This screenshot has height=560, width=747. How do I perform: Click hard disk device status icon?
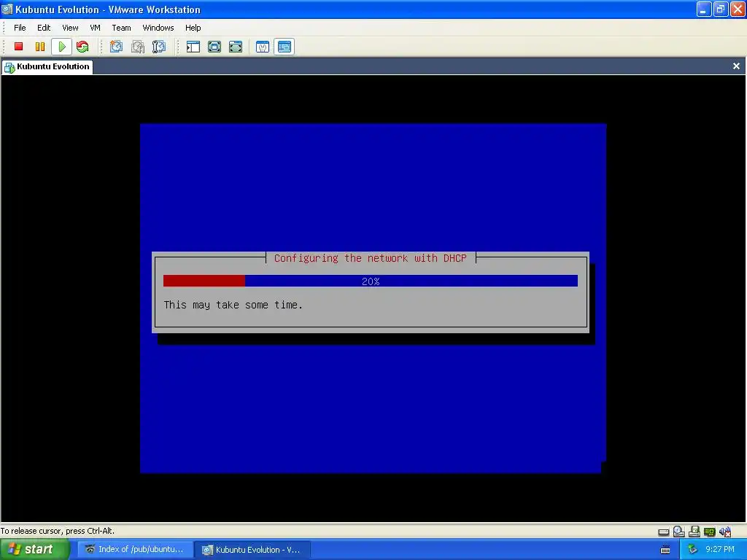(664, 532)
